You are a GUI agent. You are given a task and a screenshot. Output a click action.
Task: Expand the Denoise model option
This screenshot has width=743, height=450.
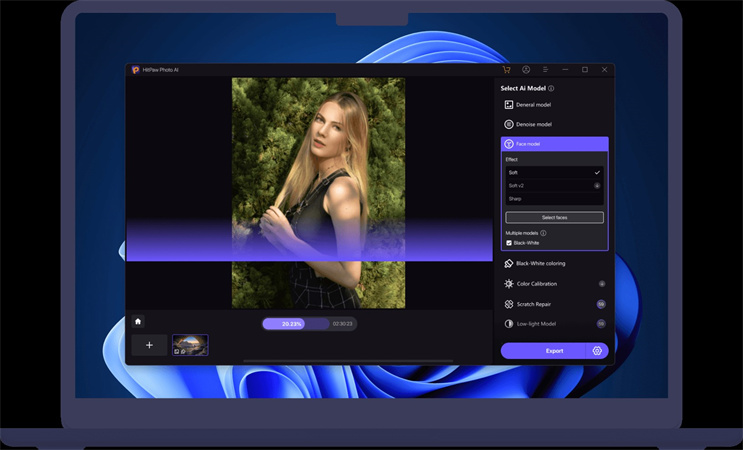(x=554, y=124)
